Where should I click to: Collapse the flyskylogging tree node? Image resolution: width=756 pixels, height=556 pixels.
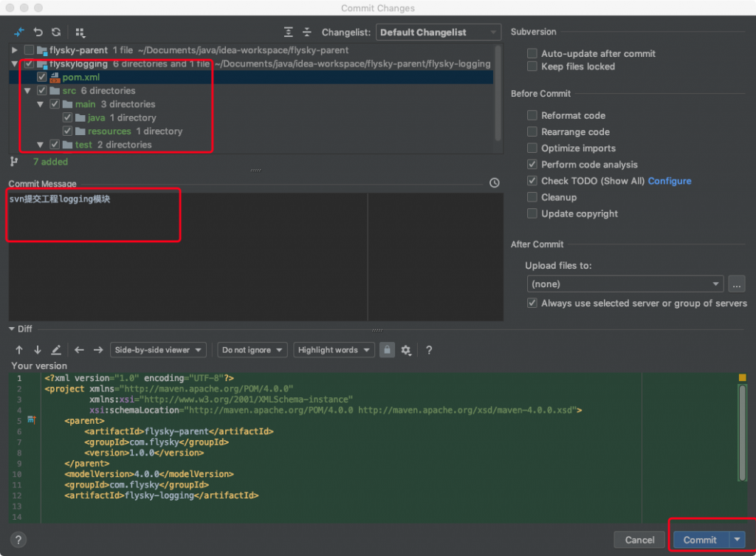[15, 64]
